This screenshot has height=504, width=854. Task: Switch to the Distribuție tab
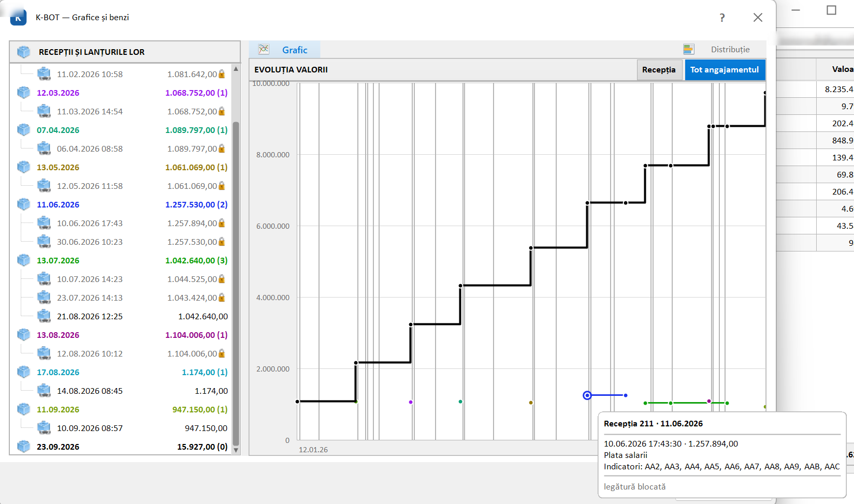730,50
